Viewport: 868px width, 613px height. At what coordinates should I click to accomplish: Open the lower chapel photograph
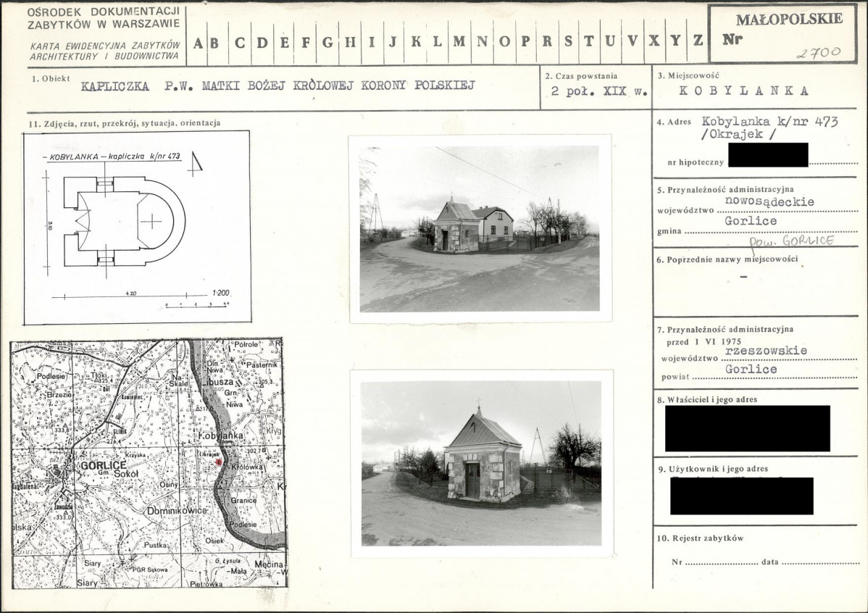click(481, 463)
